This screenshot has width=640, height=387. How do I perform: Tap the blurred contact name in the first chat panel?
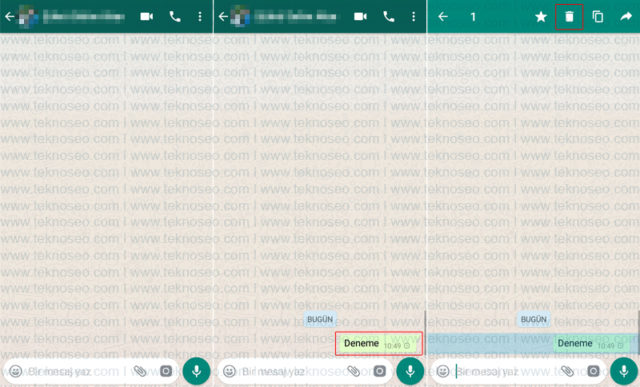pyautogui.click(x=84, y=17)
